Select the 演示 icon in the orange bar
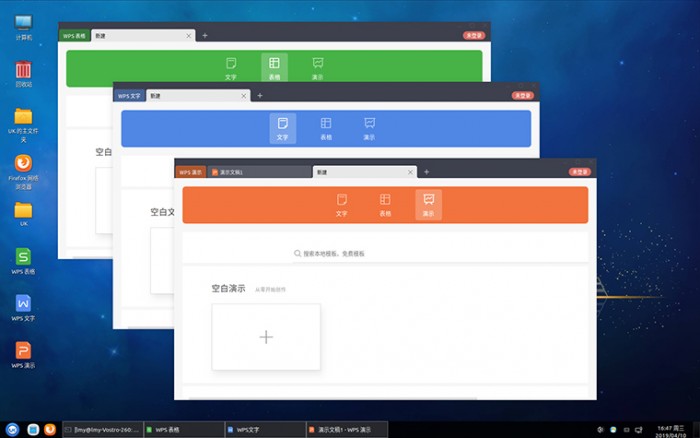The width and height of the screenshot is (700, 438). [428, 204]
